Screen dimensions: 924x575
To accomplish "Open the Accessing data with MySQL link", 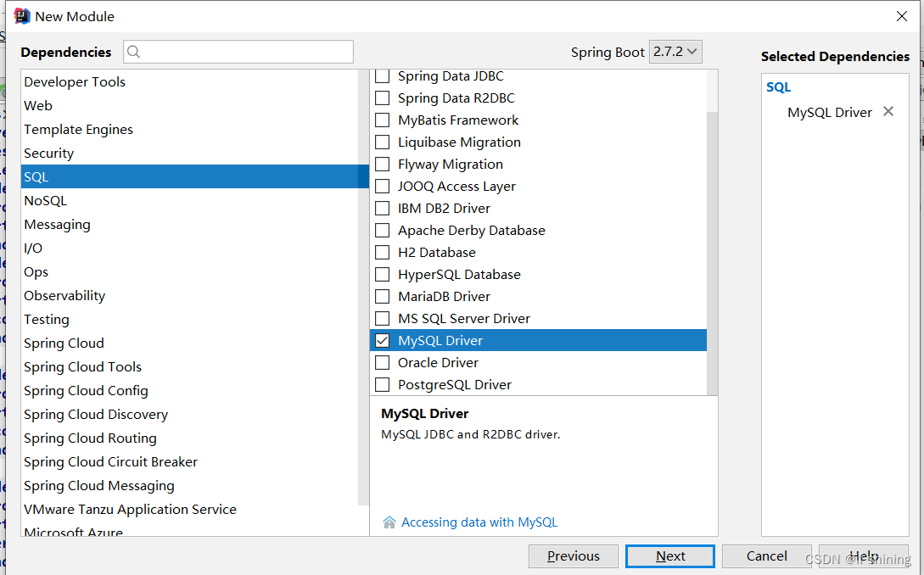I will click(x=479, y=522).
